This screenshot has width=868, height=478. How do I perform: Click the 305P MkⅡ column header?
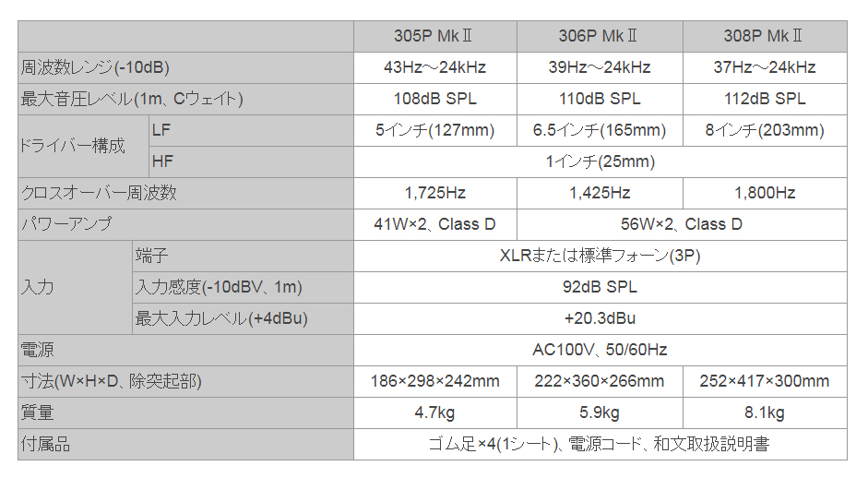point(435,37)
